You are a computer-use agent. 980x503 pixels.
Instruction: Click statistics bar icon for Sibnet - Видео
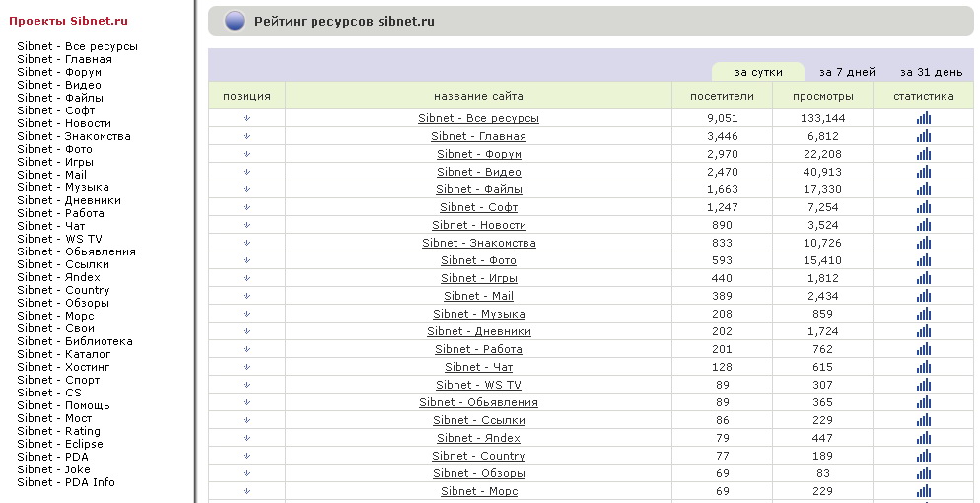924,172
